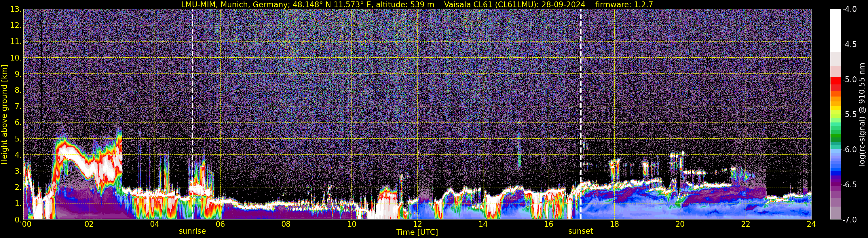Click 'firmware: 1.2.7' in the title

pyautogui.click(x=624, y=4)
